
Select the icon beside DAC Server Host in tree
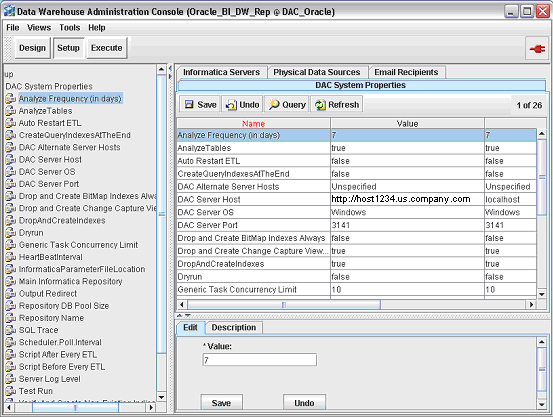coord(11,159)
